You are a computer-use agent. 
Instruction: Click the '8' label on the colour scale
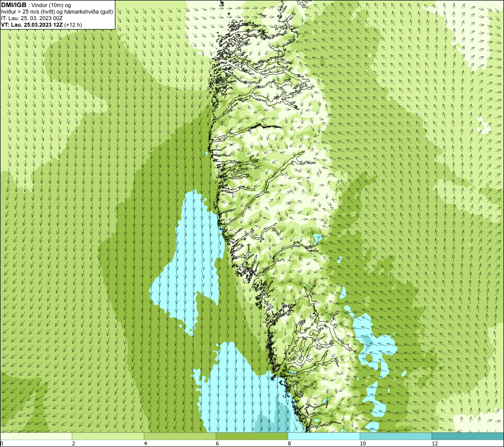pos(290,444)
